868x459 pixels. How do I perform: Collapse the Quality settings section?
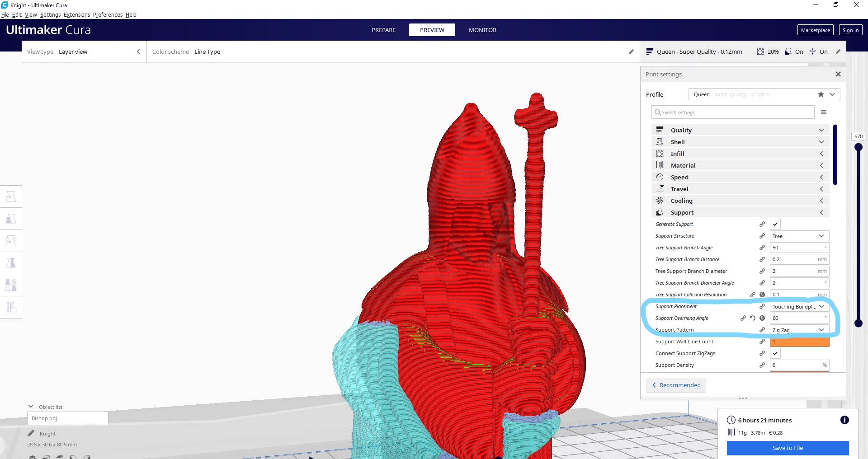pos(821,130)
